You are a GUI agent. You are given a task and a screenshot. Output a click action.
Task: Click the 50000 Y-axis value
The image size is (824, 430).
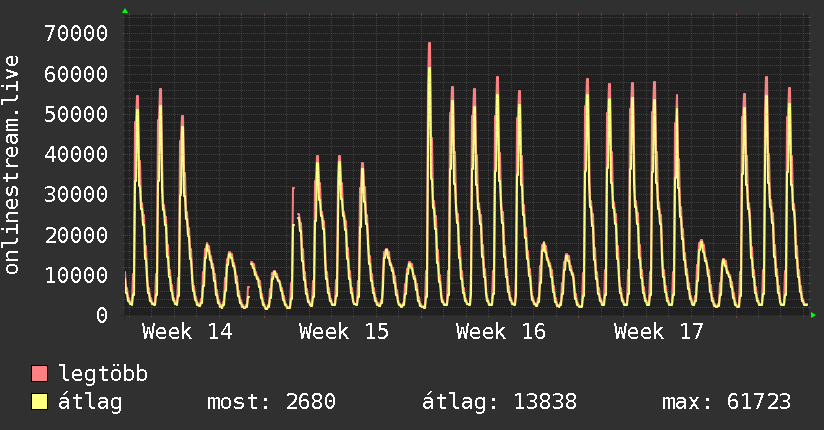(x=76, y=114)
